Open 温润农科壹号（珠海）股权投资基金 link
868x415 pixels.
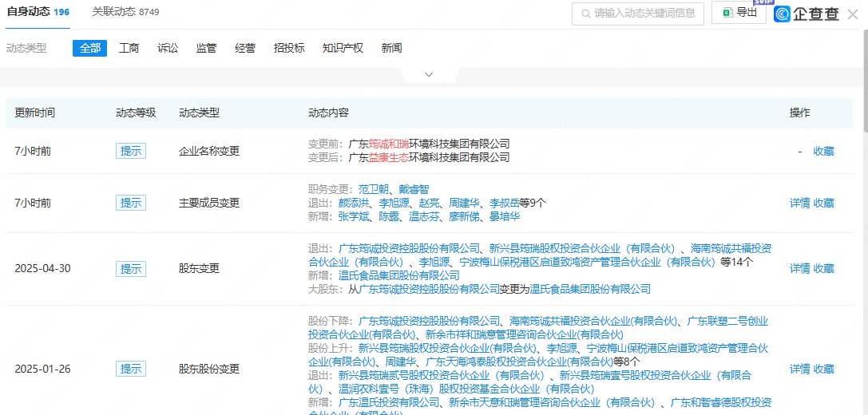pos(466,389)
